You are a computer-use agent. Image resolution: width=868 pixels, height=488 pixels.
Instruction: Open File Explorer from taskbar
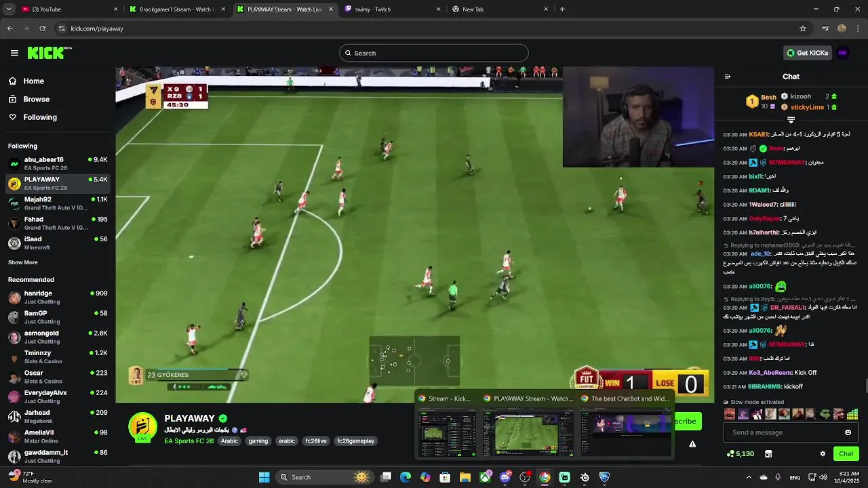(465, 477)
